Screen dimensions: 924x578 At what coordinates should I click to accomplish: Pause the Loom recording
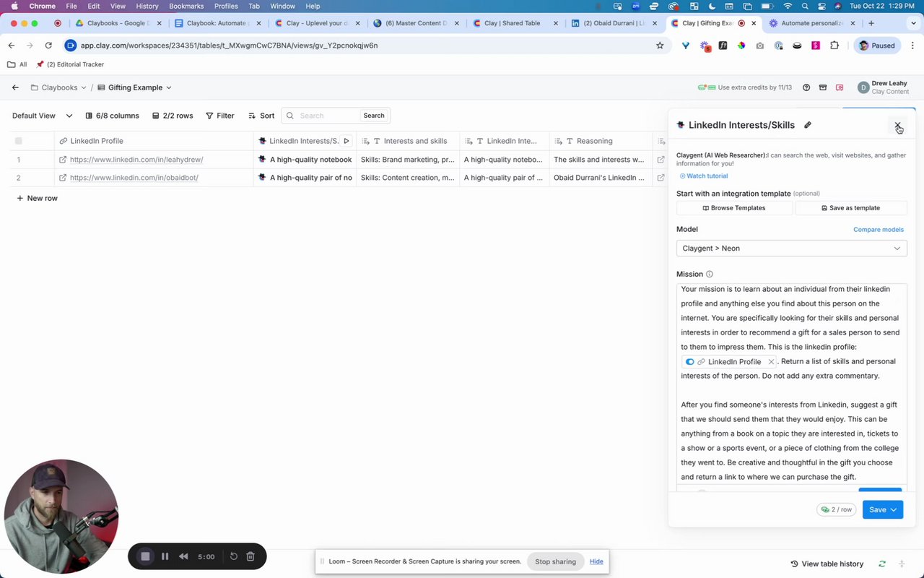pyautogui.click(x=165, y=556)
